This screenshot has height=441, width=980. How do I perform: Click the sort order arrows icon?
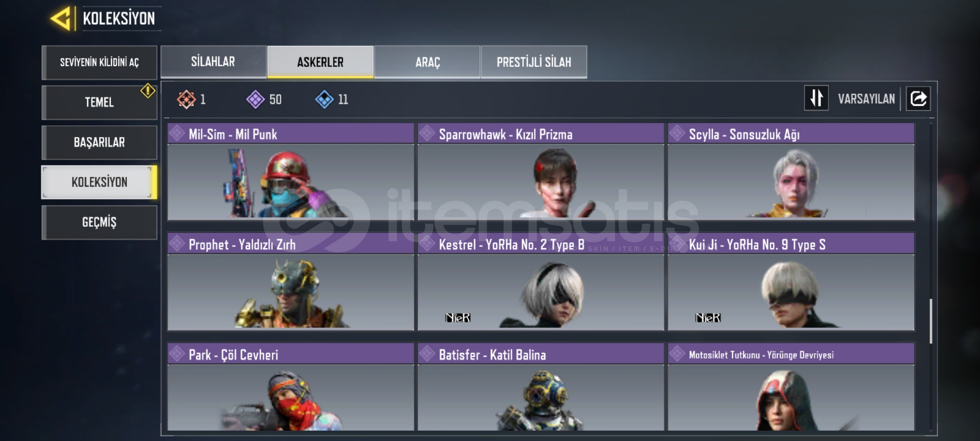pyautogui.click(x=816, y=98)
